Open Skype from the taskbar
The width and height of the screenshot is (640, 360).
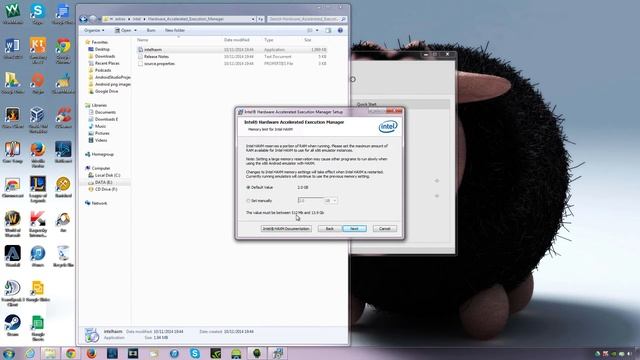[x=195, y=353]
